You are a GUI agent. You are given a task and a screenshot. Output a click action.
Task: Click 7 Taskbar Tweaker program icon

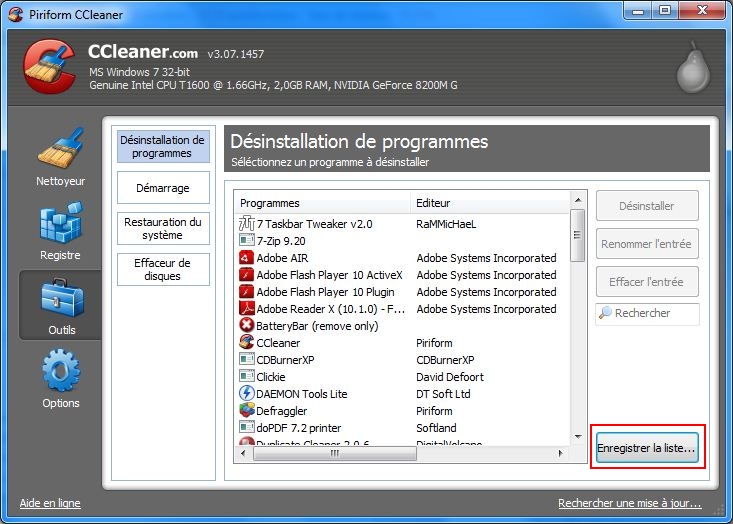pyautogui.click(x=246, y=223)
